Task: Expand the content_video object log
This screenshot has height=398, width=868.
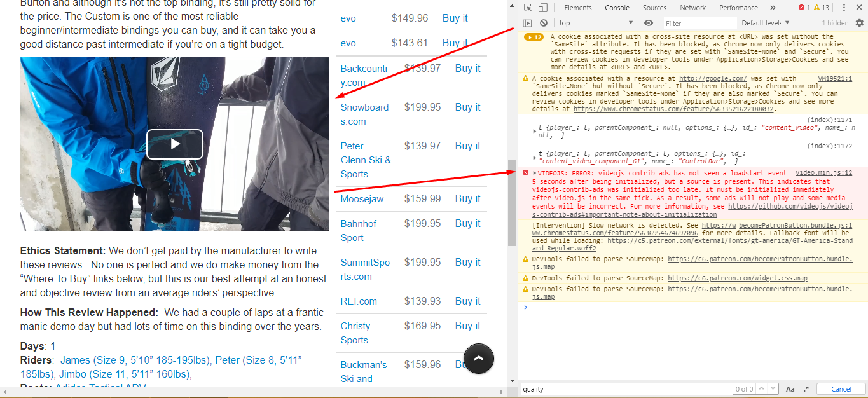Action: click(x=534, y=131)
